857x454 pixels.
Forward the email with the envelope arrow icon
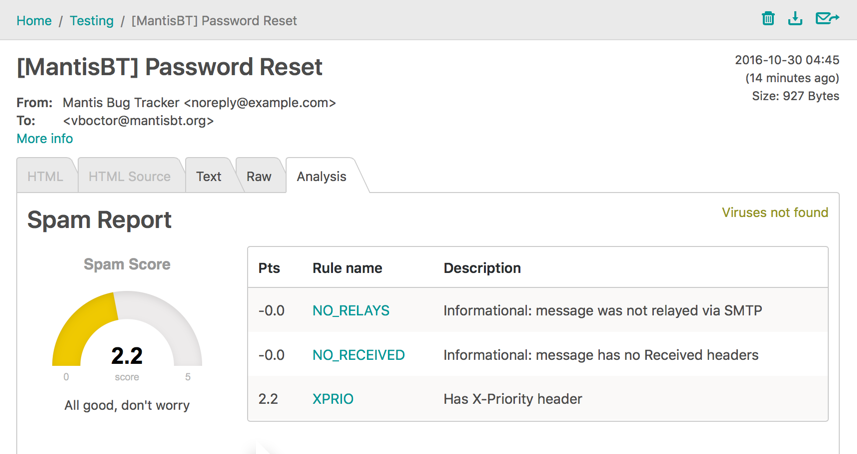(827, 18)
